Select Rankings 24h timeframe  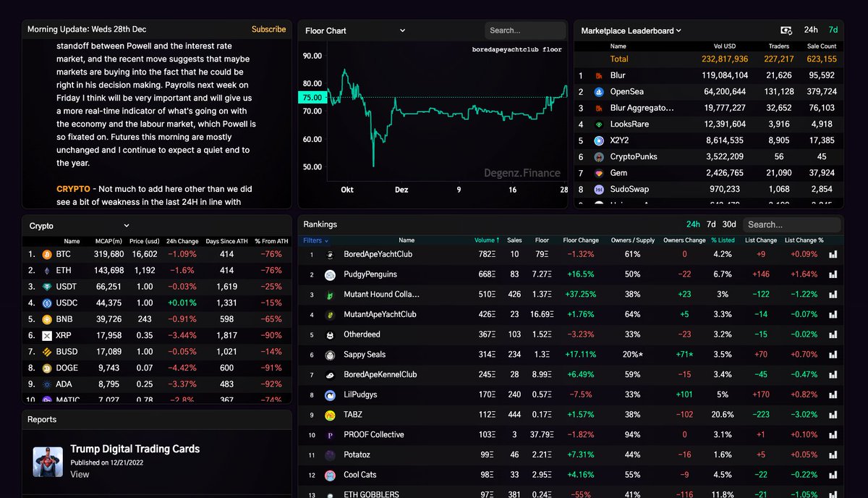coord(693,224)
